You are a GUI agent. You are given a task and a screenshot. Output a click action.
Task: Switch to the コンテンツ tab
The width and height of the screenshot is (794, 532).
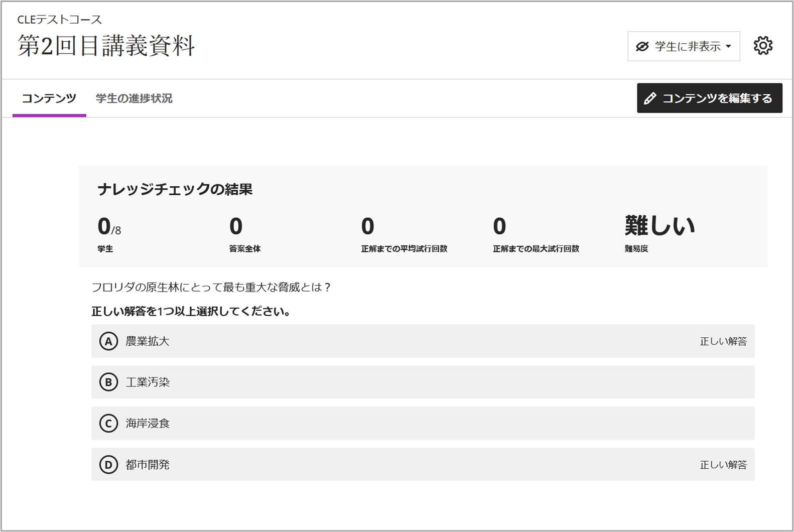point(49,98)
